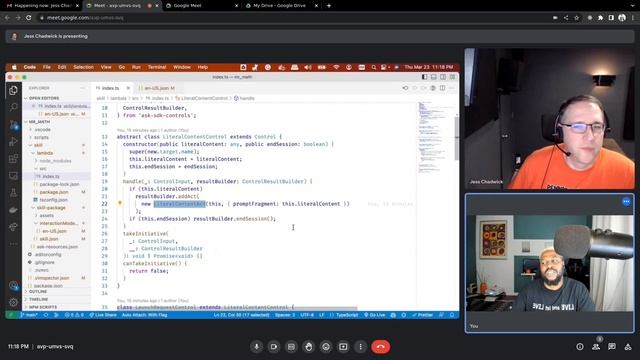
Task: Expand the TIMELINE section
Action: click(x=38, y=299)
